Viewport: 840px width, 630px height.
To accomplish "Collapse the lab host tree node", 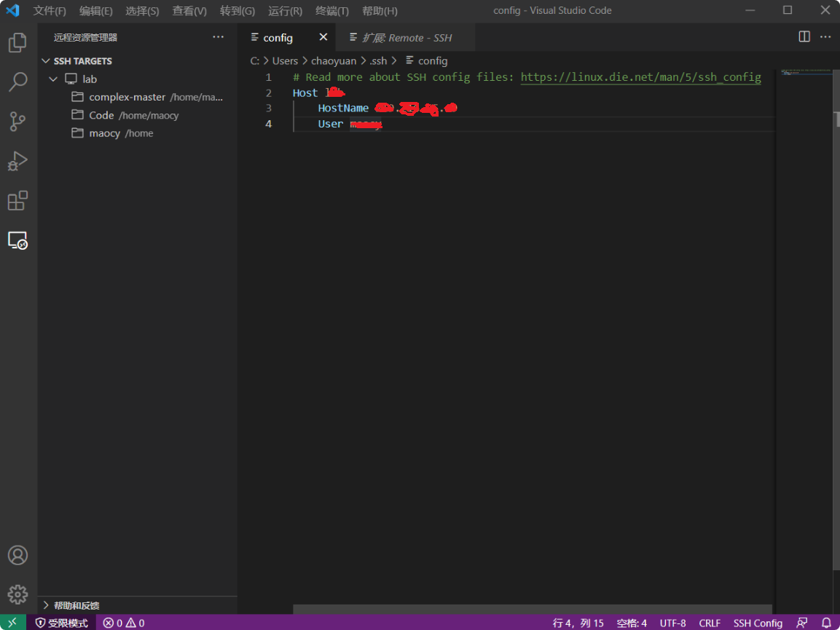I will point(53,79).
